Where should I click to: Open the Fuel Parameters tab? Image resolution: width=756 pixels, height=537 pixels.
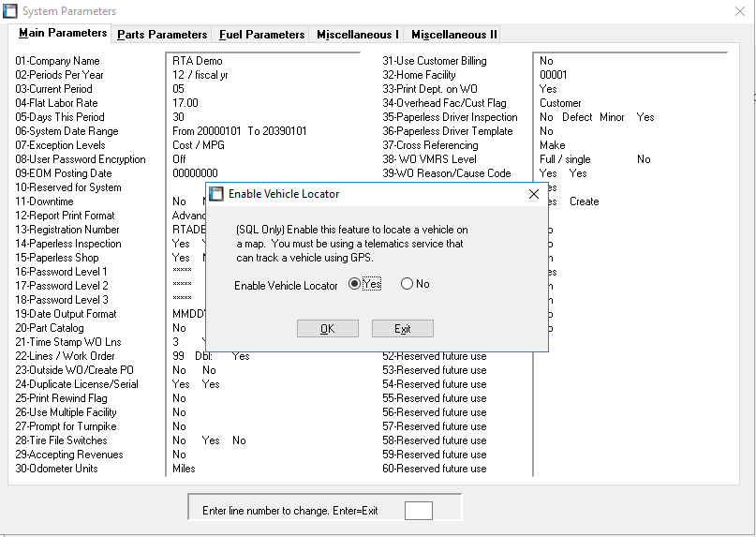pyautogui.click(x=261, y=35)
